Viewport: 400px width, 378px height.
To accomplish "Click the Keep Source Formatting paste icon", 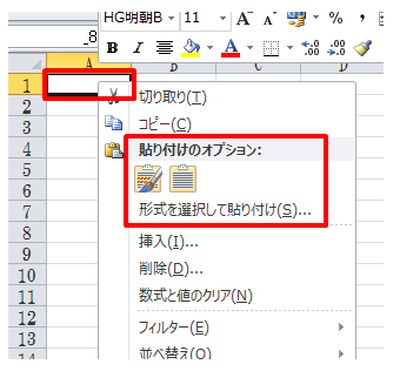I will [x=148, y=179].
